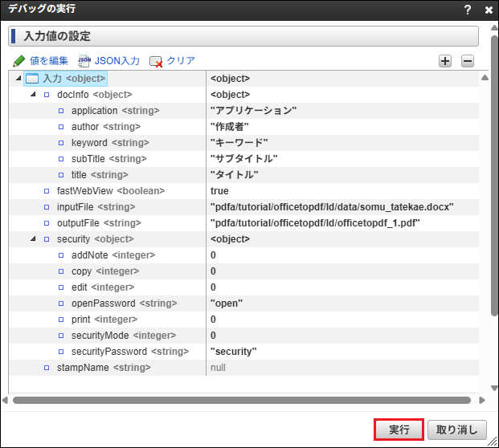
Task: Expand all nodes with plus icon
Action: point(445,61)
